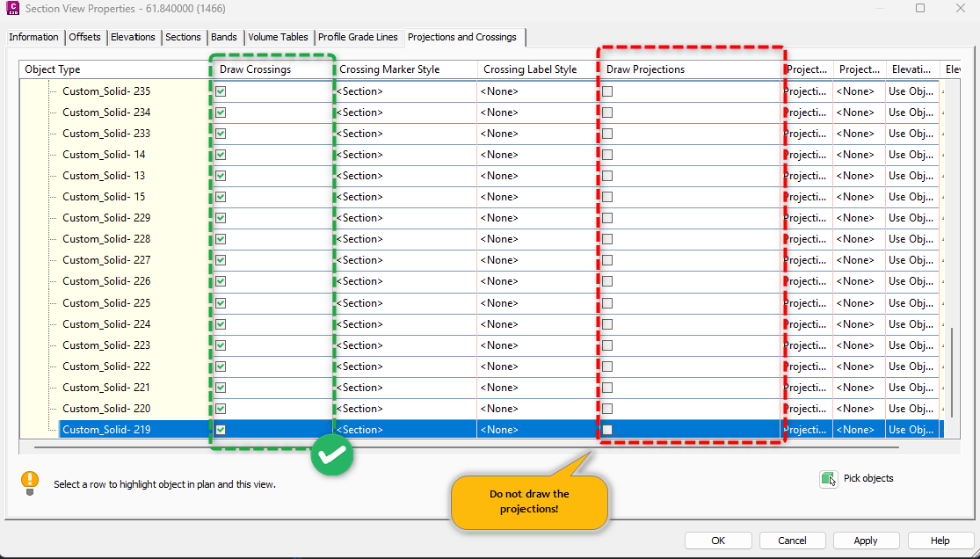Open the Volume Tables tab
The image size is (980, 559).
point(278,37)
